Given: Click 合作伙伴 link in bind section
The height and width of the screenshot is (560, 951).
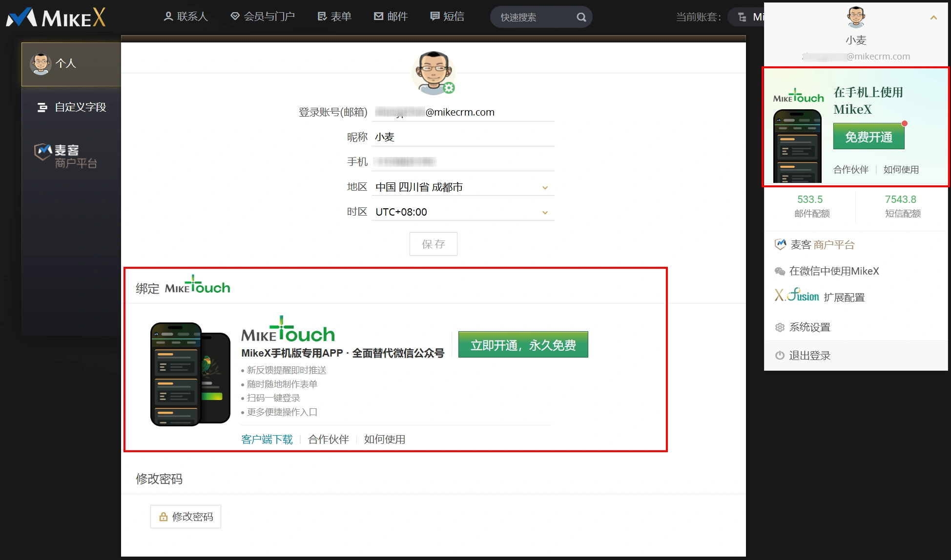Looking at the screenshot, I should 329,440.
